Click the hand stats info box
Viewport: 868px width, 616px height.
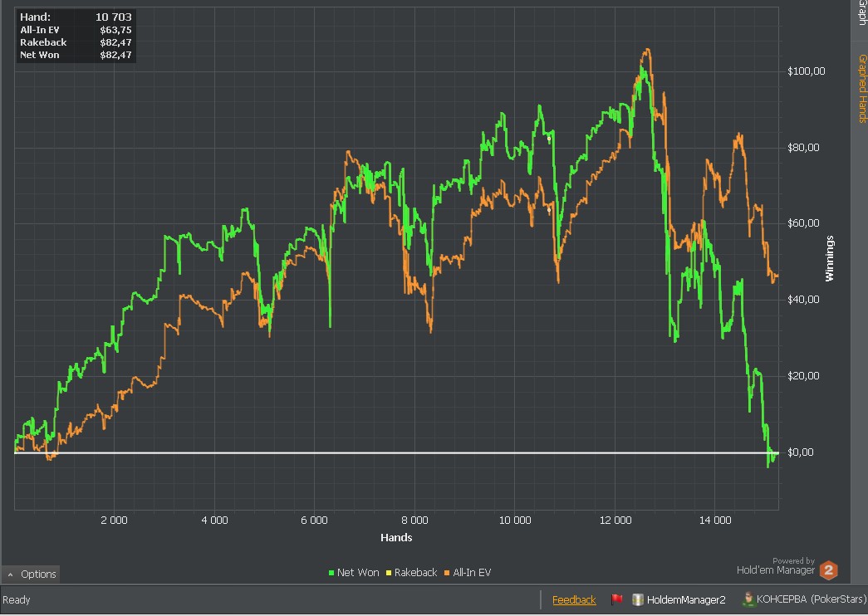76,36
